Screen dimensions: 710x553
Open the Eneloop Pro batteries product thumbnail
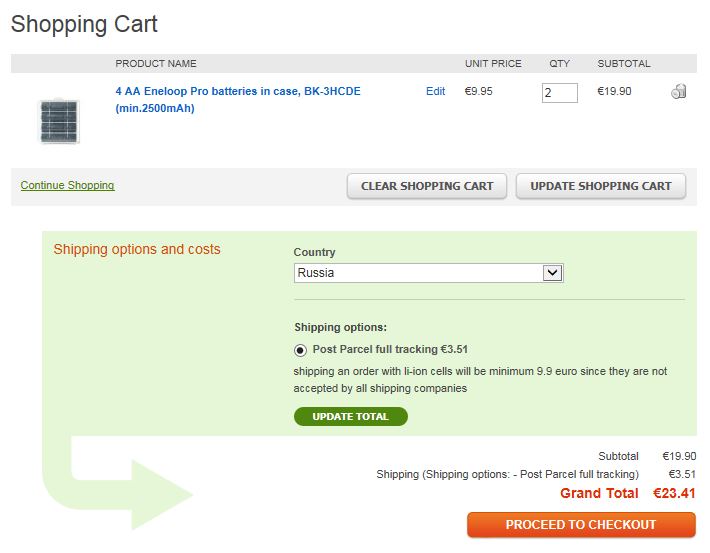pyautogui.click(x=58, y=120)
